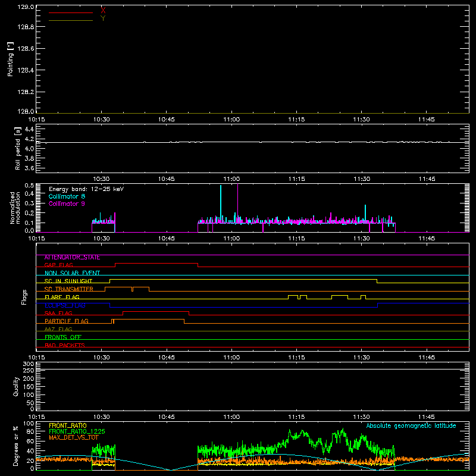Select the cyan 'Collimator 8' legend entry

[x=67, y=196]
